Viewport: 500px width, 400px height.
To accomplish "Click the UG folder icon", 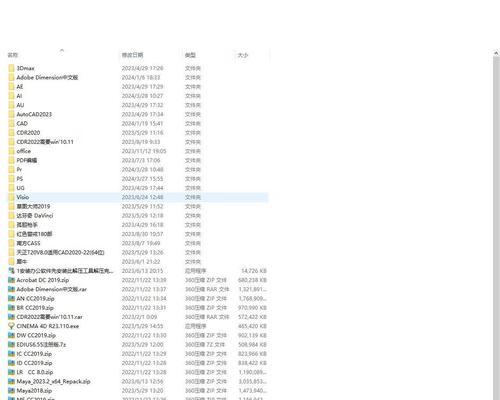I will 11,188.
